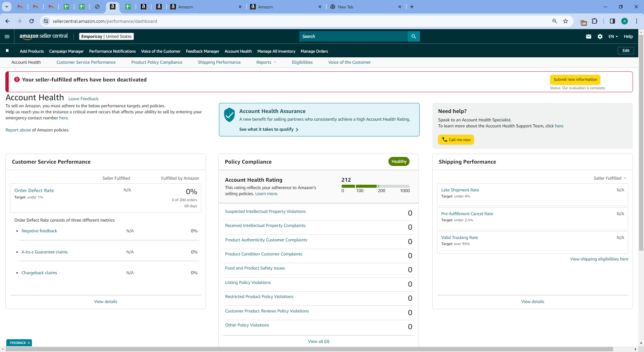Open the Emporicoy United States marketplace switcher
644x352 pixels.
(x=106, y=37)
